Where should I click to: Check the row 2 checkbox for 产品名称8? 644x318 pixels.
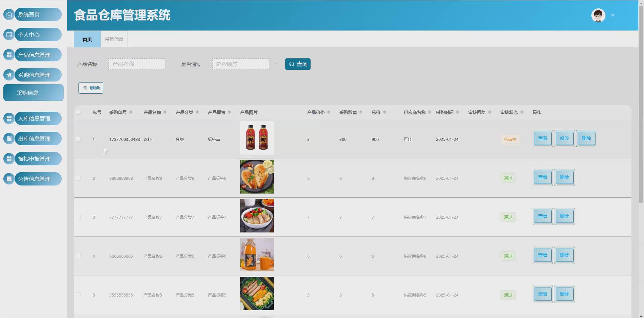coord(78,178)
